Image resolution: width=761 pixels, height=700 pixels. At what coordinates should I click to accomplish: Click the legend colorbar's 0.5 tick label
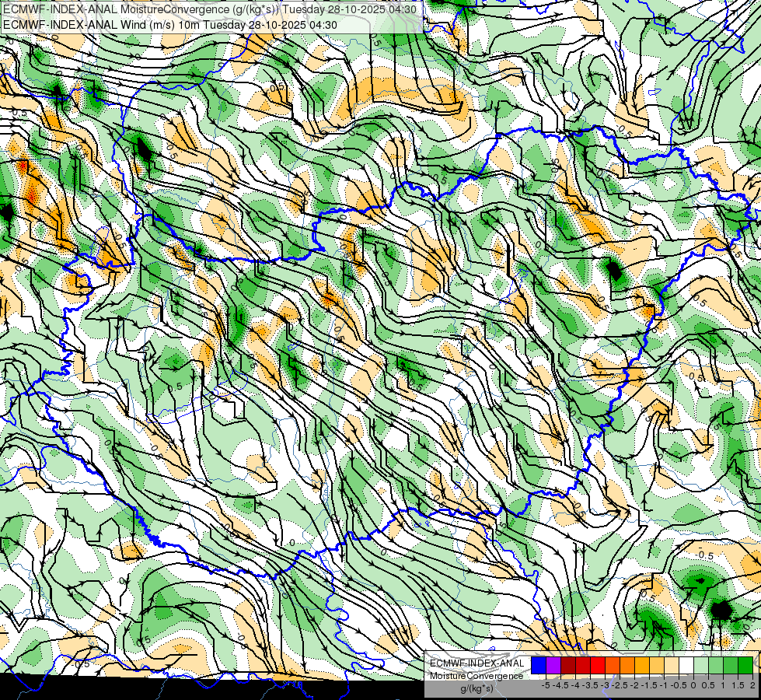coord(709,685)
